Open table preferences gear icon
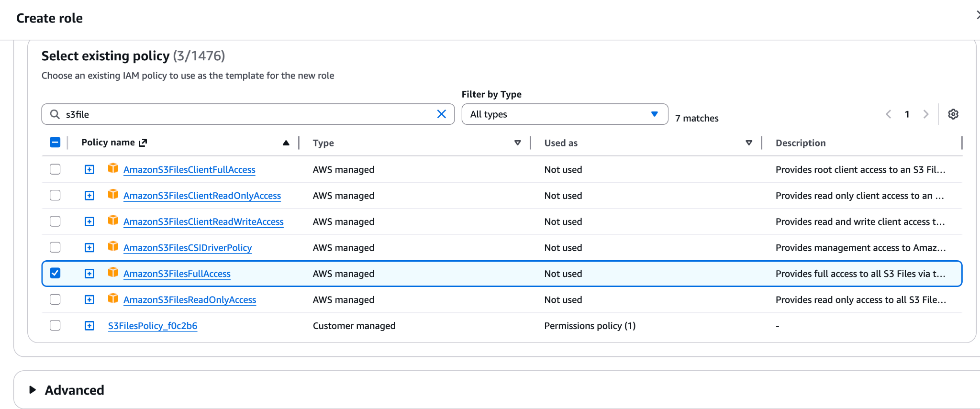 point(953,114)
